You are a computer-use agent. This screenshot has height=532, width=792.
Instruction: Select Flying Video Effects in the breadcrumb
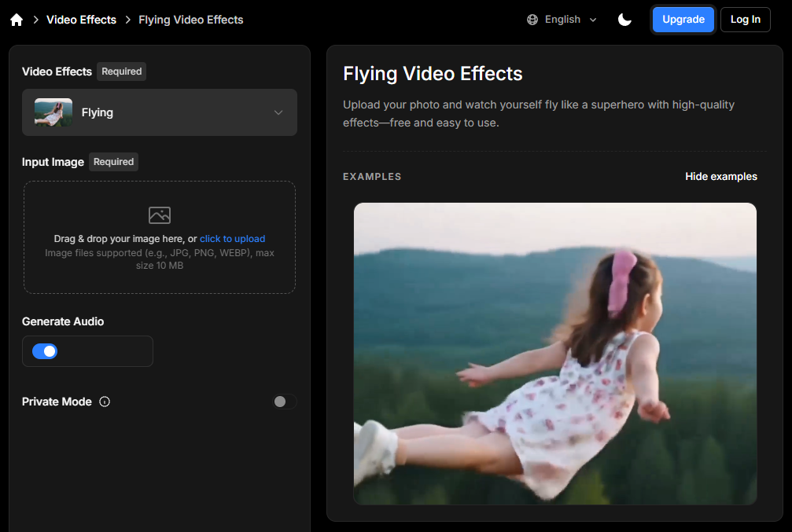[190, 19]
